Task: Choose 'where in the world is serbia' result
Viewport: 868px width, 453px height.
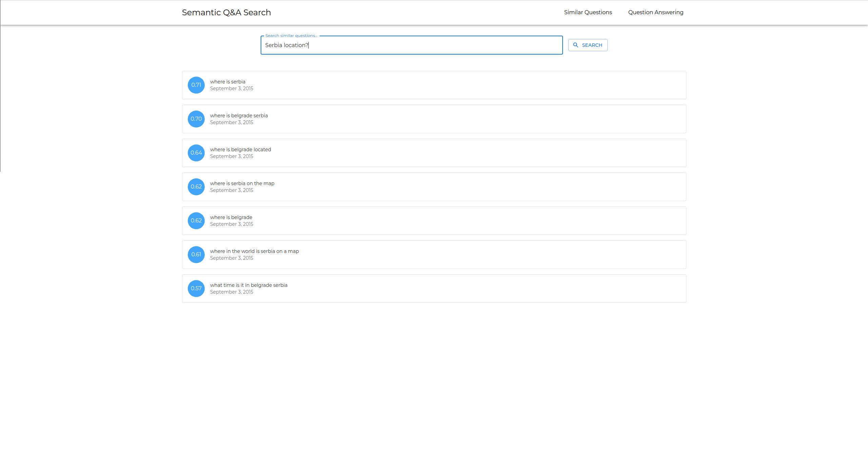Action: (254, 251)
